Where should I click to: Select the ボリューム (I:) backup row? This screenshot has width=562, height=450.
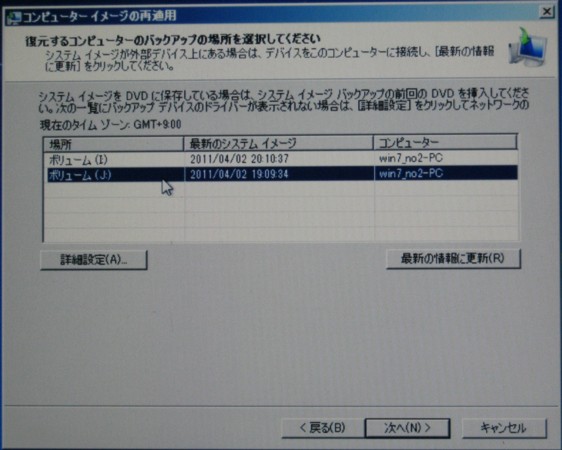click(x=280, y=159)
